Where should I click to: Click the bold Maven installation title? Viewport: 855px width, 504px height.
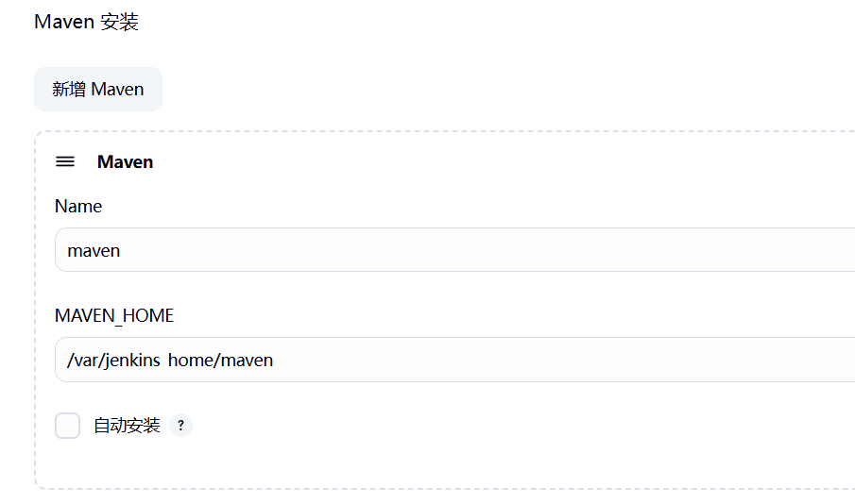tap(125, 161)
